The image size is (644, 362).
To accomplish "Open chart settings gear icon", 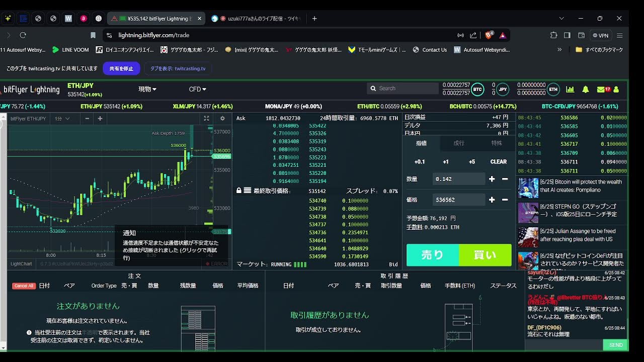I will tap(222, 119).
